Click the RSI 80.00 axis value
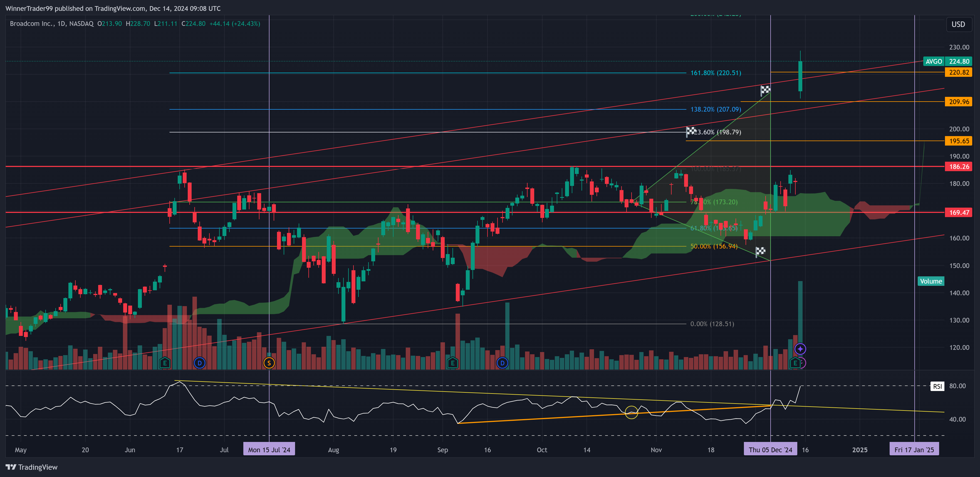 coord(957,386)
